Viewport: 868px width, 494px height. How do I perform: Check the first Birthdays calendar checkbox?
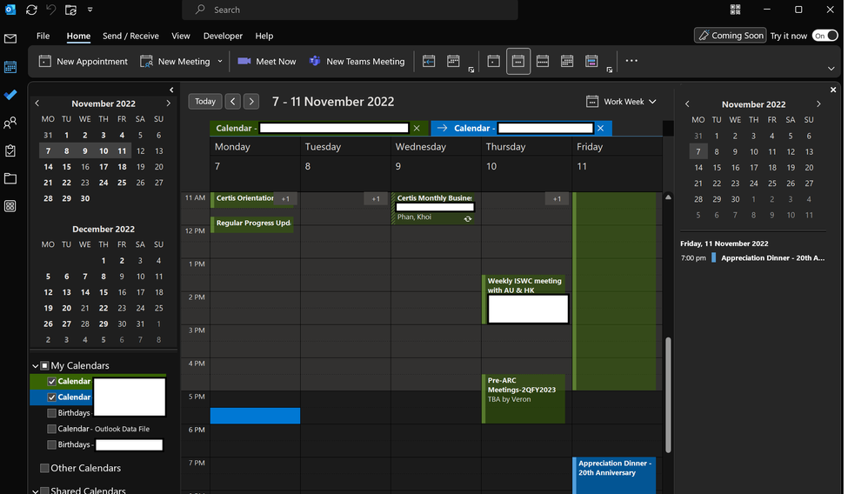click(51, 413)
